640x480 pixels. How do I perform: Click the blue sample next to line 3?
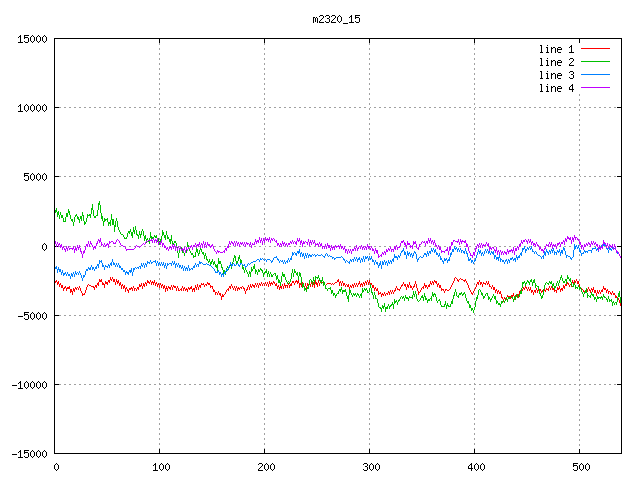(595, 75)
